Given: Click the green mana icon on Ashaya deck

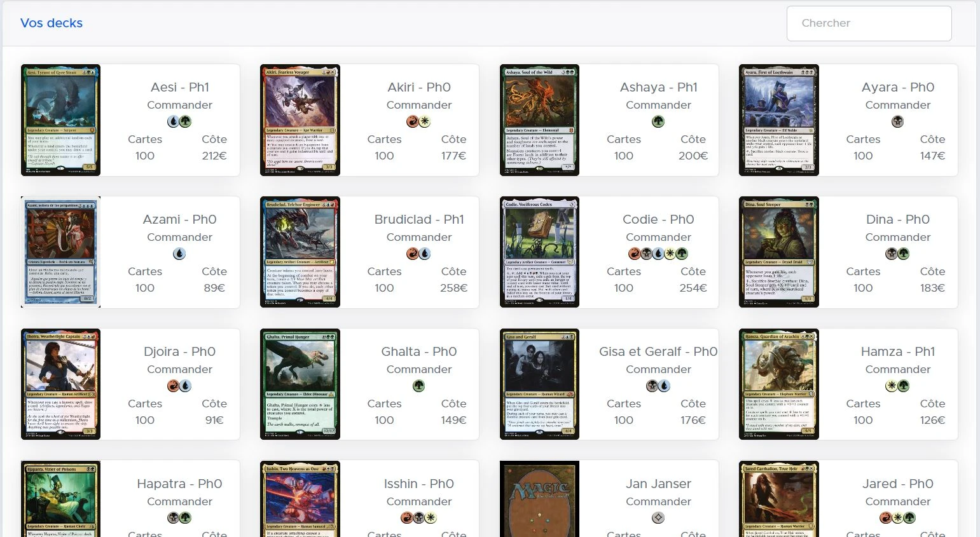Looking at the screenshot, I should tap(658, 121).
